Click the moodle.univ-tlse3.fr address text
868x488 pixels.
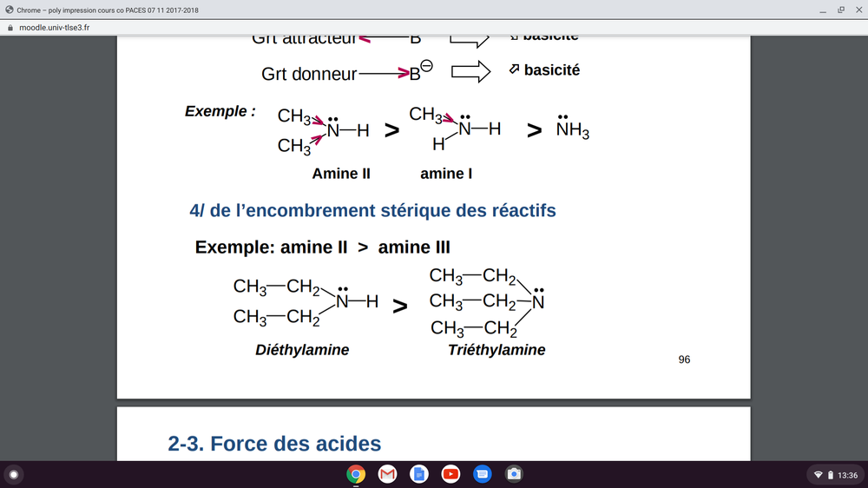pos(55,27)
